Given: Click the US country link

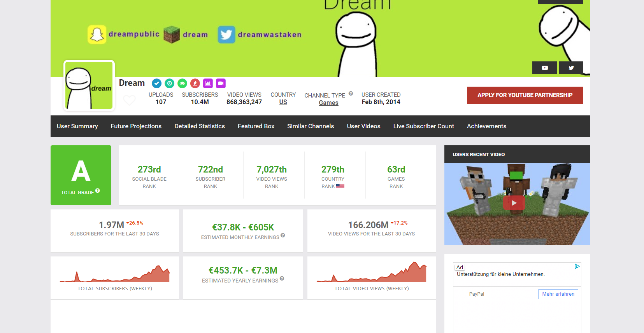Looking at the screenshot, I should (x=283, y=102).
